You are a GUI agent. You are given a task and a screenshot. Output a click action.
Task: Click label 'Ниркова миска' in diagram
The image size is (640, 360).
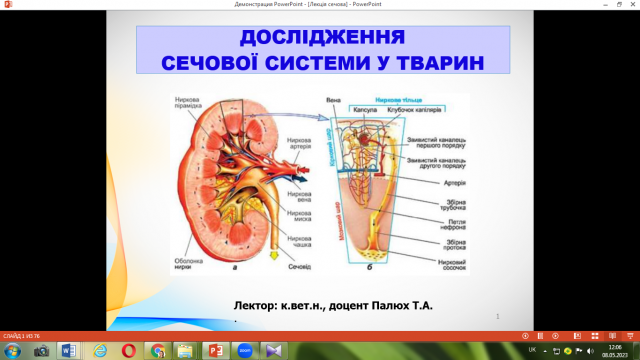299,216
